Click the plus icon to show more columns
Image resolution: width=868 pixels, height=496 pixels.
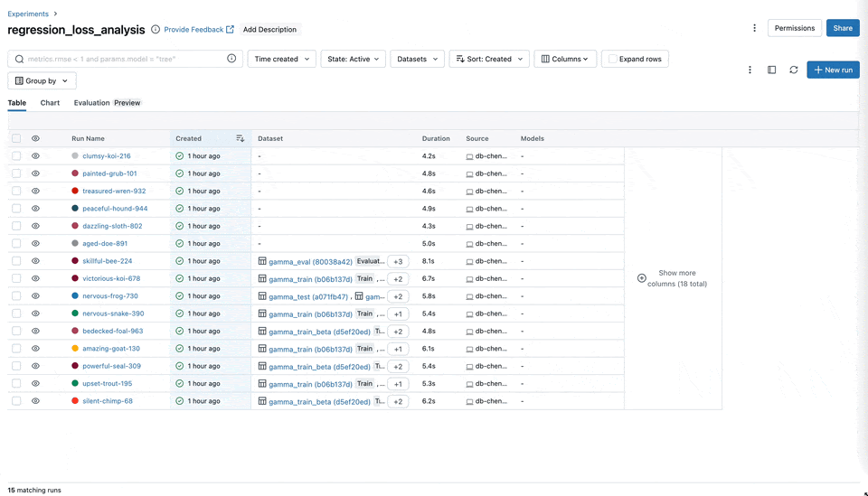pyautogui.click(x=642, y=278)
